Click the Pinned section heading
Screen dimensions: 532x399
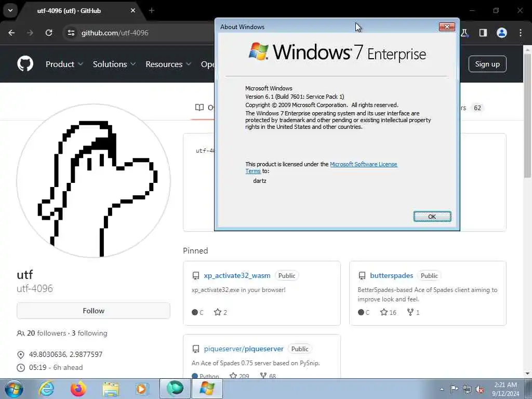point(195,251)
